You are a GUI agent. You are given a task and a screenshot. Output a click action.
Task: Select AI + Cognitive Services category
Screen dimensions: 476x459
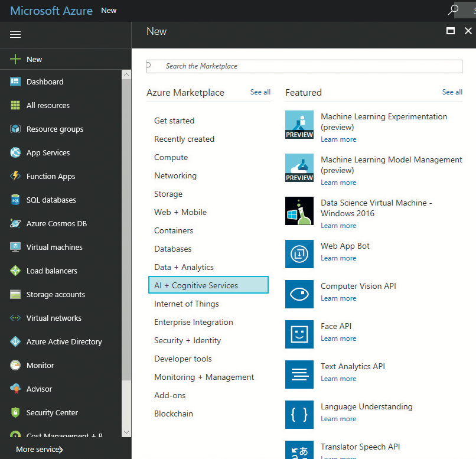tap(208, 285)
